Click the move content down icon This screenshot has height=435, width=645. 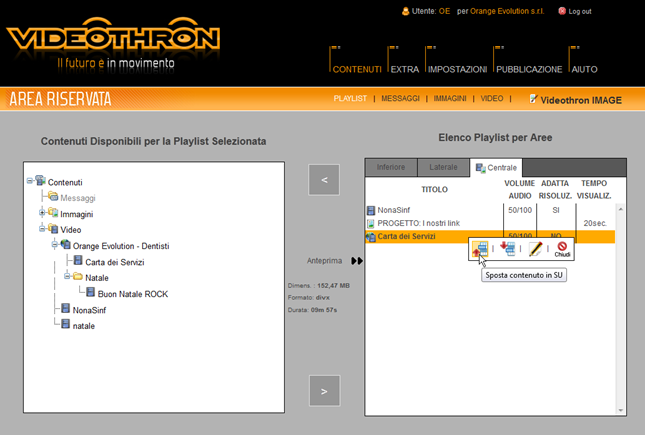point(507,248)
